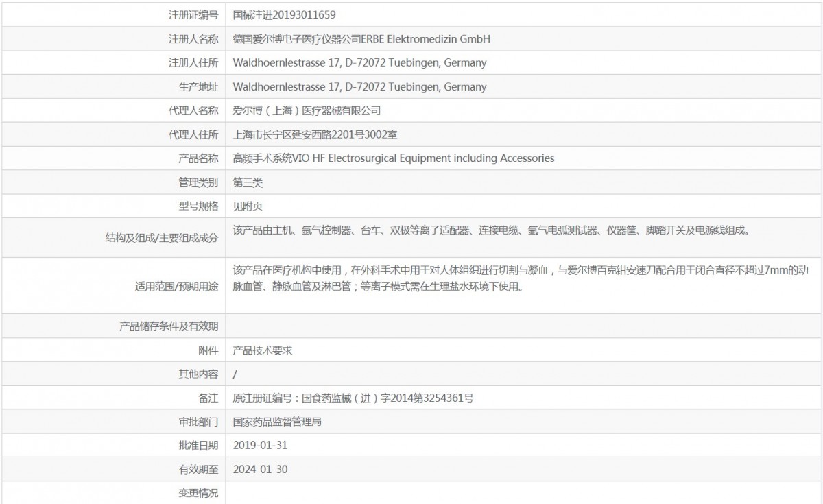Viewport: 823px width, 504px height.
Task: Select product name 高频手术系统VIO HF Electrosurgical
Action: point(394,158)
